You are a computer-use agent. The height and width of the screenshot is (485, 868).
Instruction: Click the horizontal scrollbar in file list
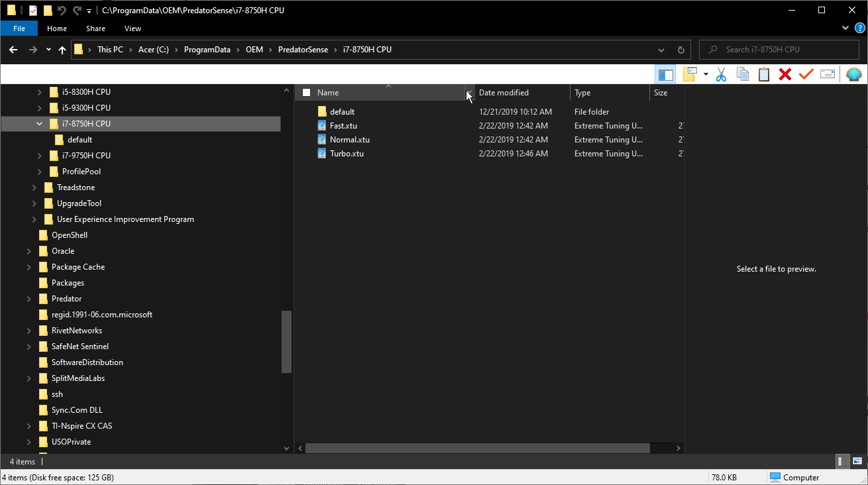pos(477,449)
